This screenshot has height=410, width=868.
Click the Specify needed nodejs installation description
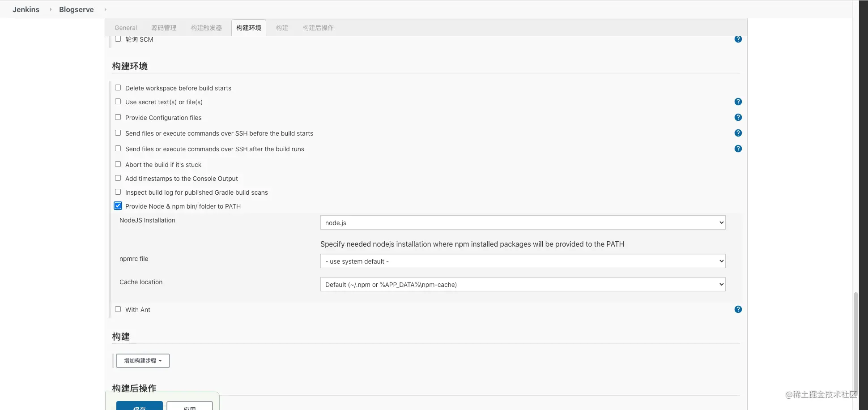pos(472,244)
